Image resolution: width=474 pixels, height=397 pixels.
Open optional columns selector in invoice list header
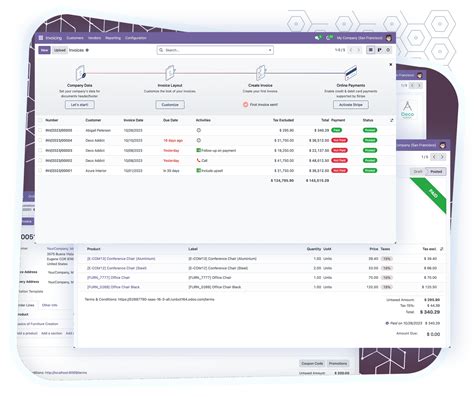(392, 120)
